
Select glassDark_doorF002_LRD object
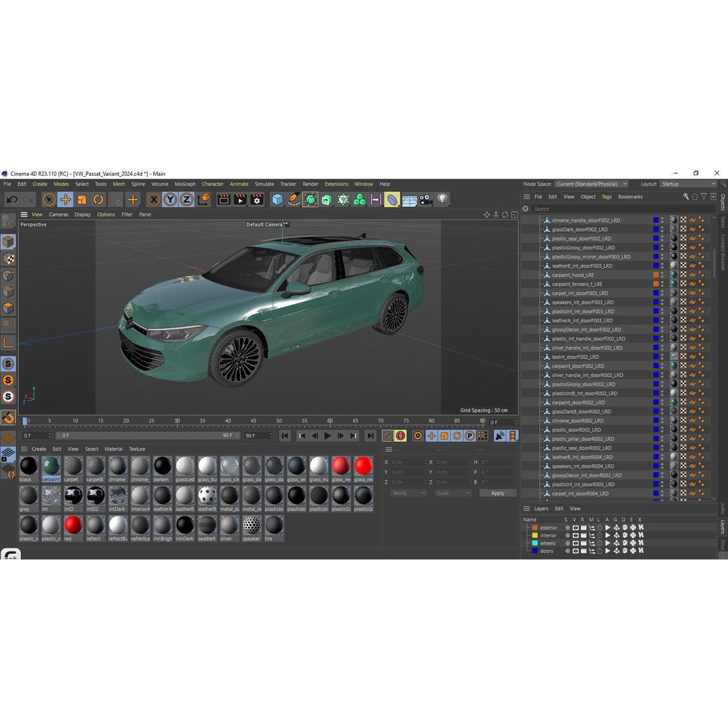tap(580, 229)
